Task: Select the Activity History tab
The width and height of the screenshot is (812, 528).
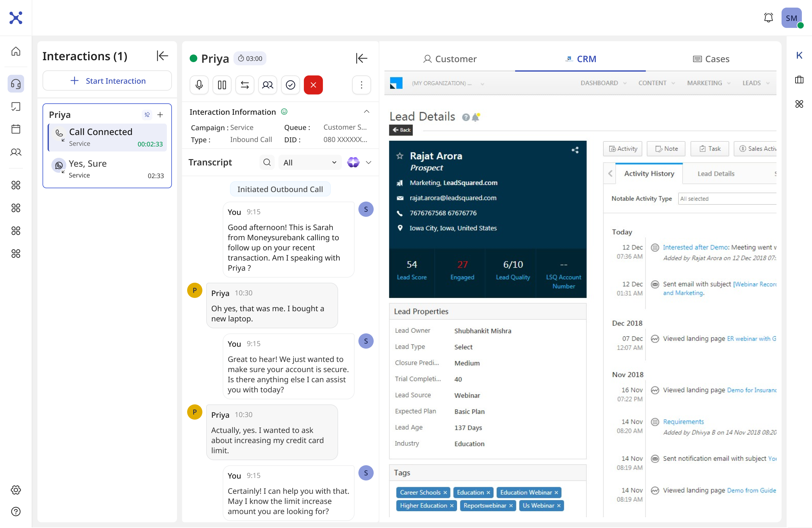Action: coord(649,173)
